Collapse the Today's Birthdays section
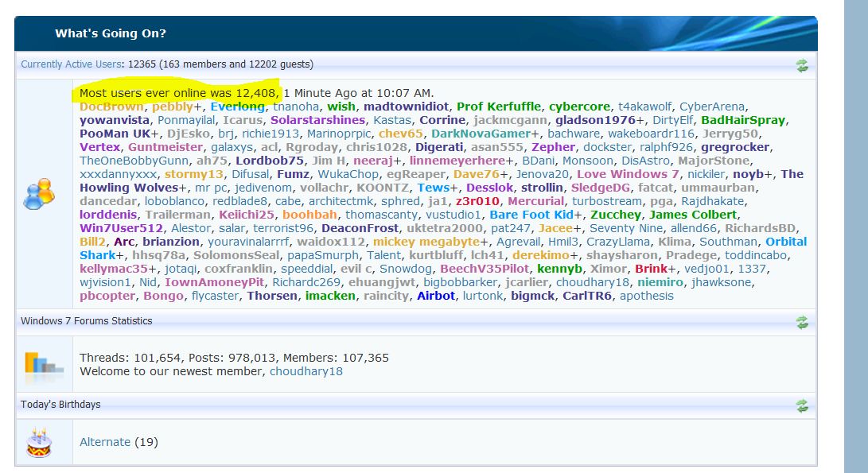868x473 pixels. 802,406
